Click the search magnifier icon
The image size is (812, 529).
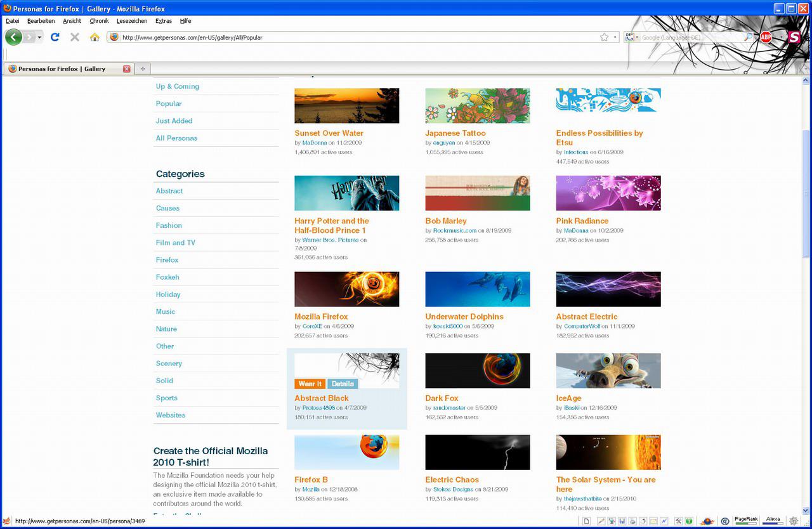tap(749, 37)
